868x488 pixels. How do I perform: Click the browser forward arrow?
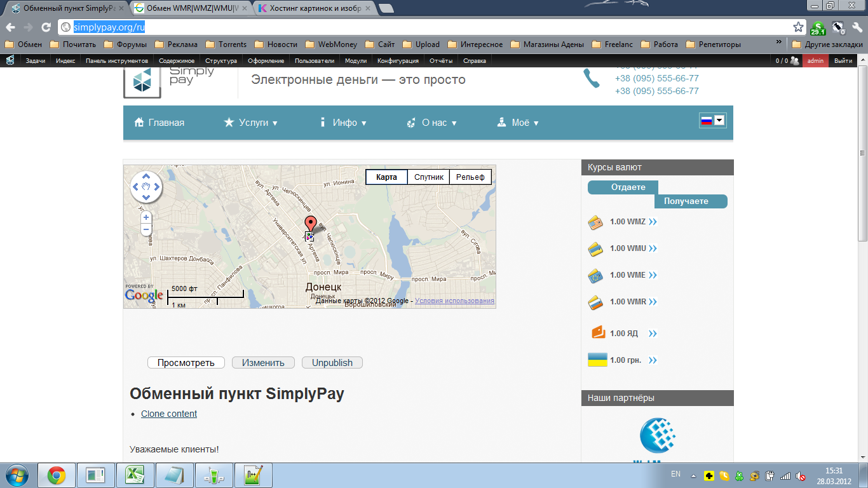point(28,27)
